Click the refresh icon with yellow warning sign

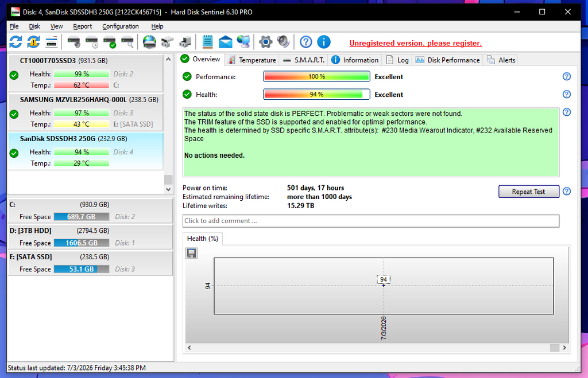click(x=33, y=42)
